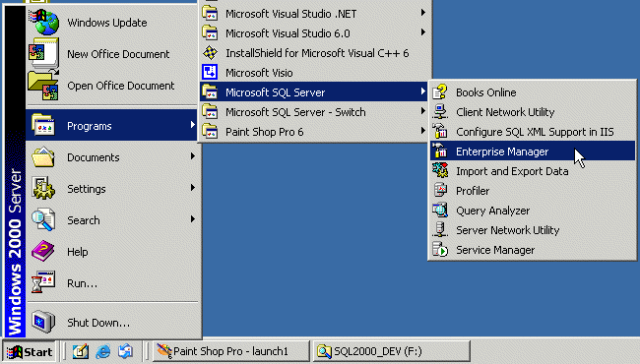
Task: Switch to SQL2000_DEV (F:) taskbar button
Action: 392,351
